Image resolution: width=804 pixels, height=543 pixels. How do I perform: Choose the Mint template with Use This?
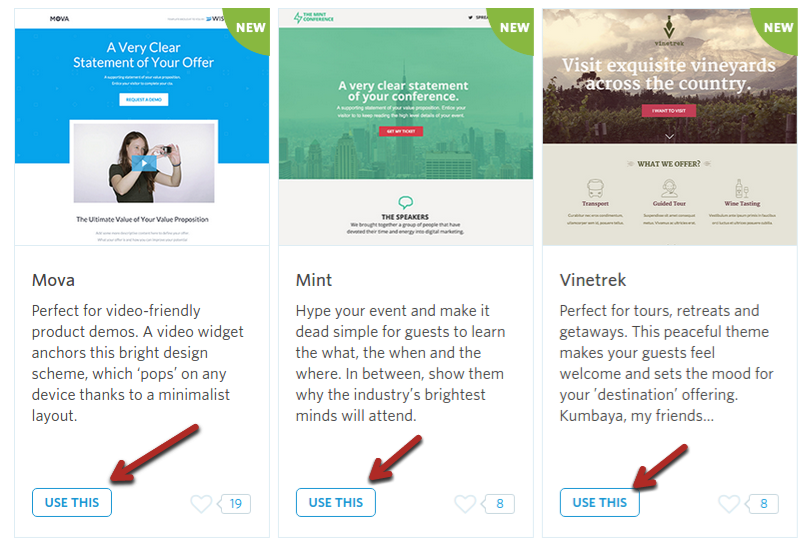[x=336, y=502]
